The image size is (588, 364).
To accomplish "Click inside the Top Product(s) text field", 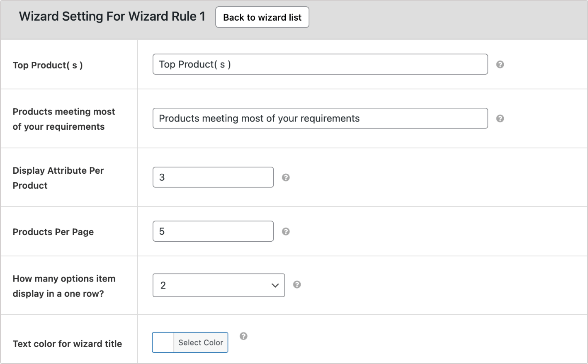I will 320,64.
